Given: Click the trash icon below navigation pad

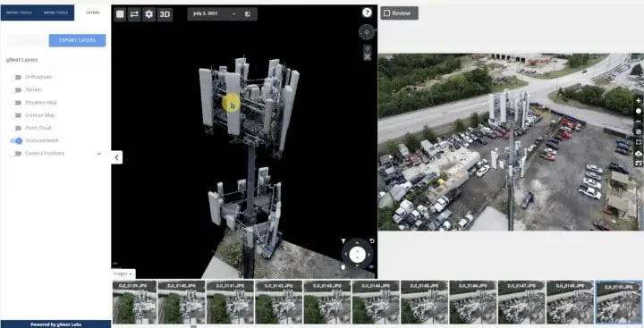Looking at the screenshot, I should pyautogui.click(x=343, y=267).
